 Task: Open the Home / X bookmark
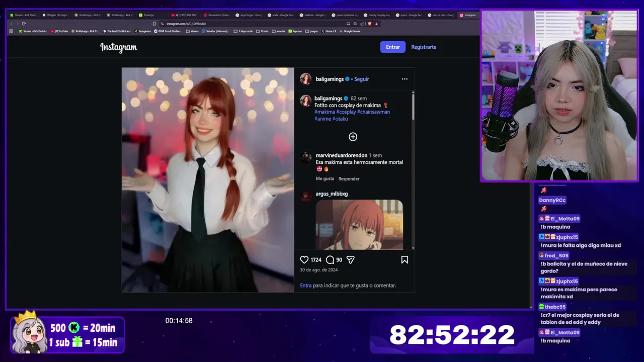click(329, 31)
